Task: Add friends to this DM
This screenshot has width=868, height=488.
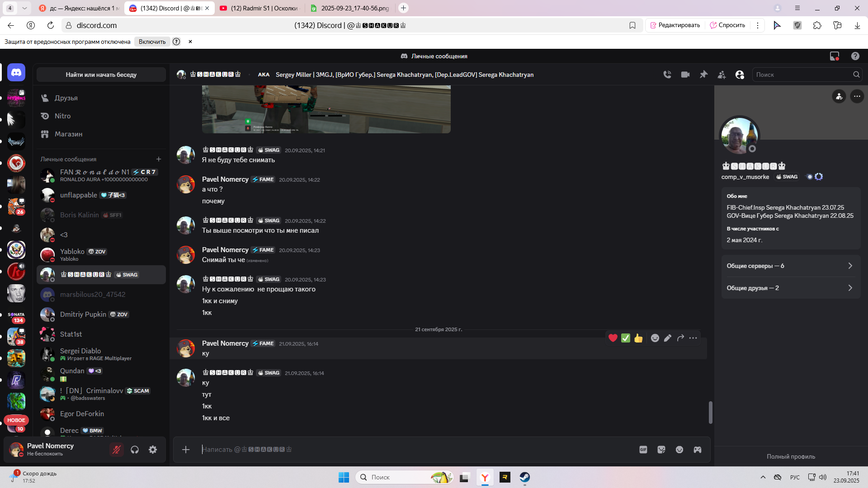Action: pos(722,75)
